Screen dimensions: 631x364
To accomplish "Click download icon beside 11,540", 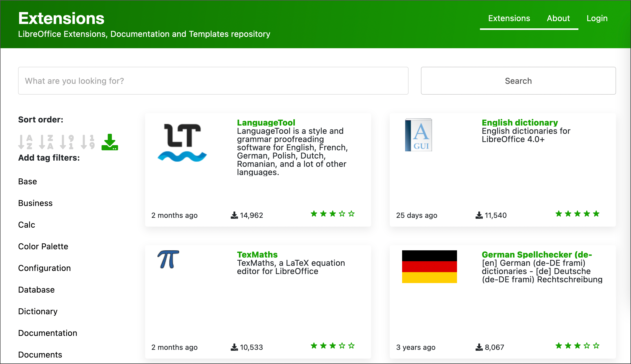I will (x=479, y=215).
